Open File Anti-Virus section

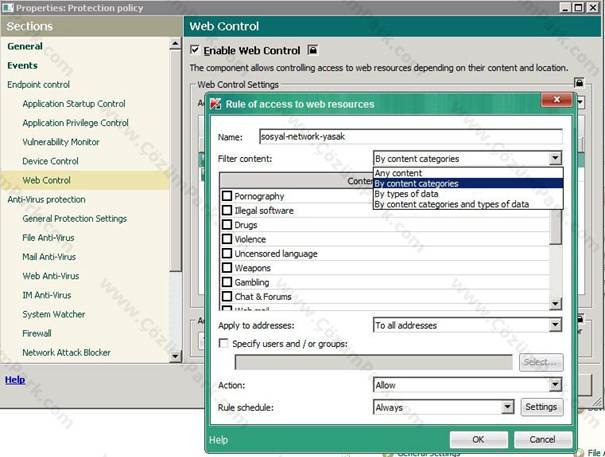48,238
